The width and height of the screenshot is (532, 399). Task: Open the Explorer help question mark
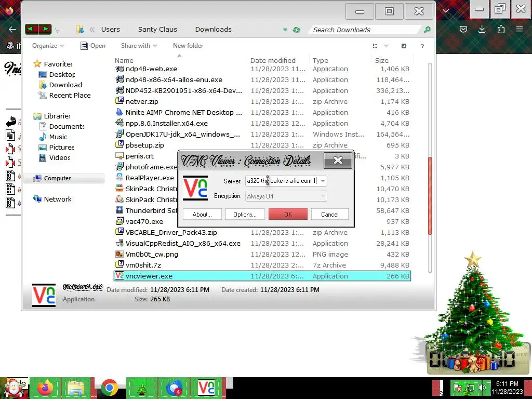click(x=422, y=46)
